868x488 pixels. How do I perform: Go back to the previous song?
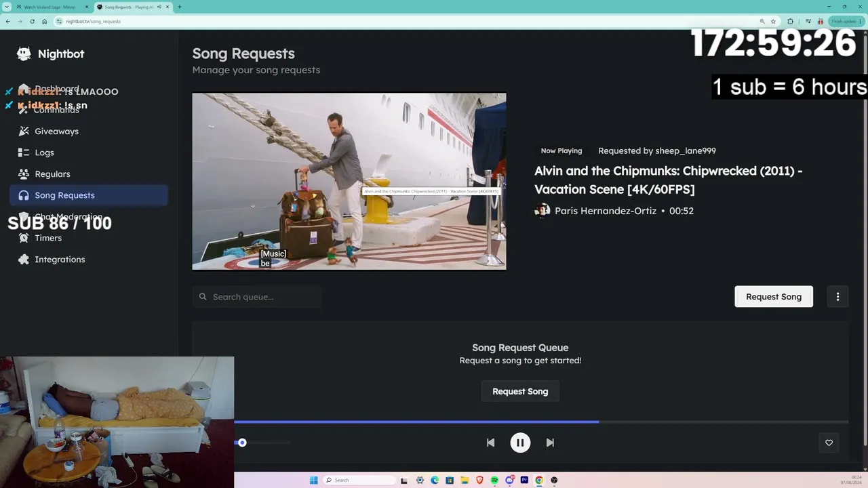[490, 443]
